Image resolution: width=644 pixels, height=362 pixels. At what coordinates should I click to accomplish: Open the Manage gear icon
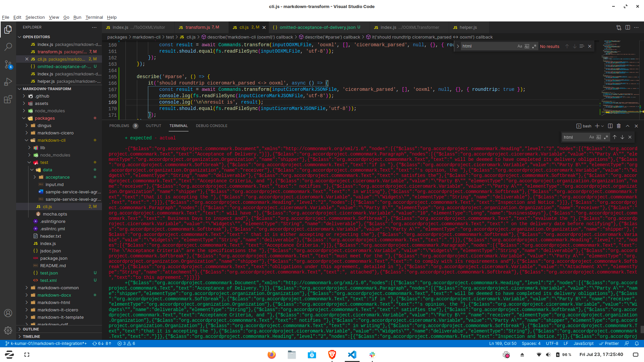click(x=8, y=330)
